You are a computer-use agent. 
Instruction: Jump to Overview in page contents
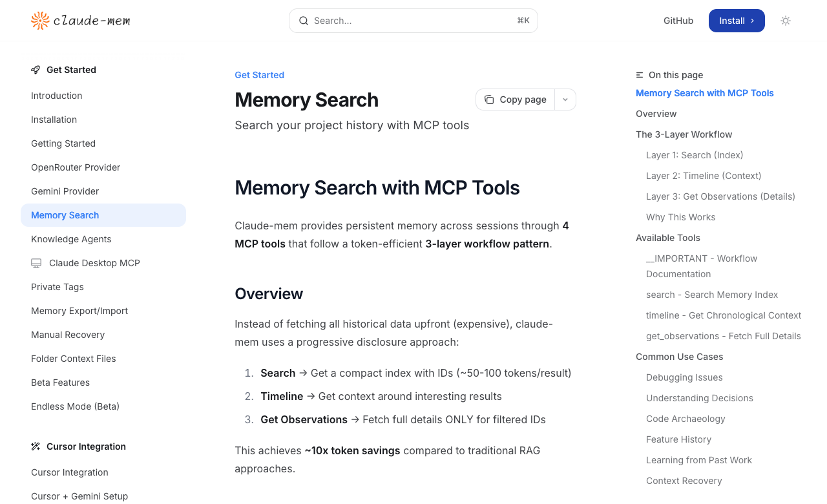pyautogui.click(x=656, y=114)
